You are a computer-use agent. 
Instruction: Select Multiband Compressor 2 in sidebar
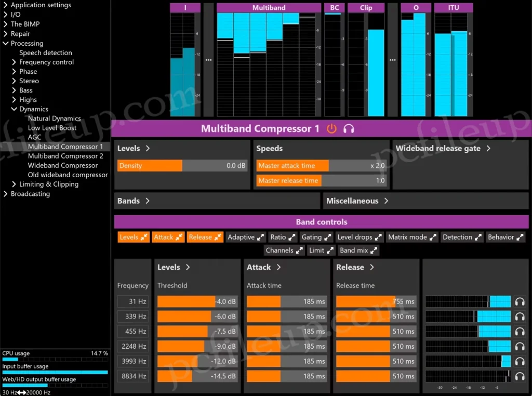pyautogui.click(x=65, y=156)
